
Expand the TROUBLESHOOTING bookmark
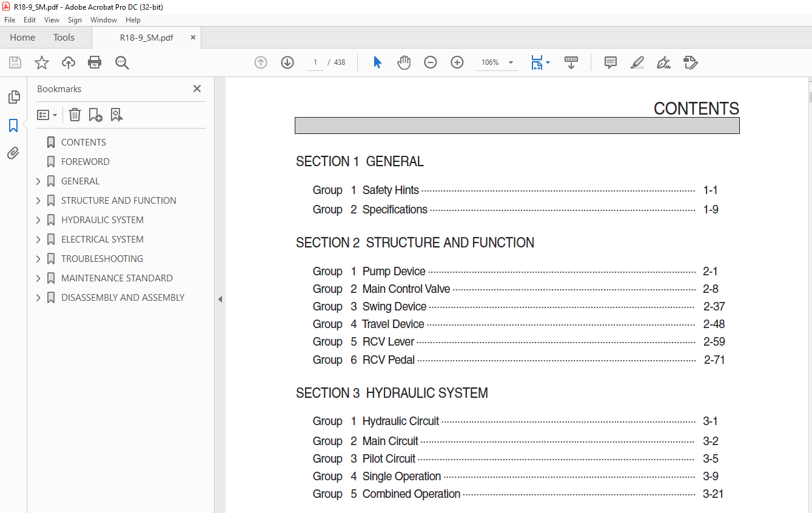(38, 259)
